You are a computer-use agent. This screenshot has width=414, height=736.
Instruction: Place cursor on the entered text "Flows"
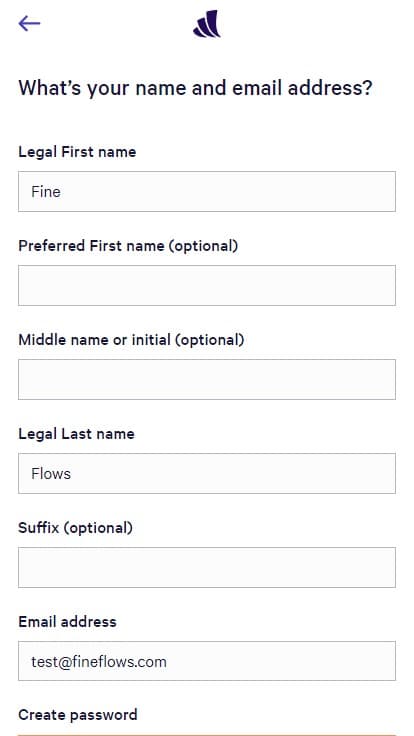[x=51, y=473]
